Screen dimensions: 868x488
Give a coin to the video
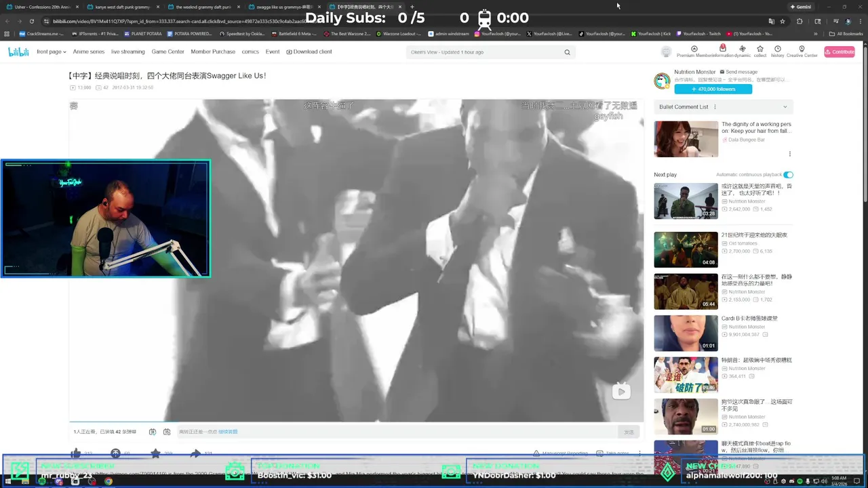point(115,453)
